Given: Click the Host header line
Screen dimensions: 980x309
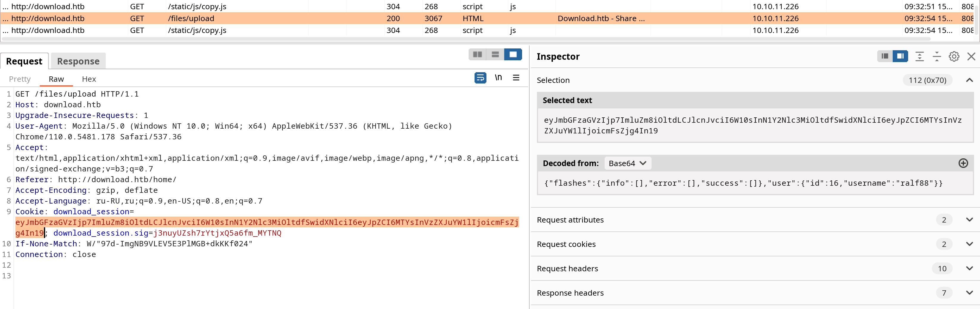Looking at the screenshot, I should (58, 105).
